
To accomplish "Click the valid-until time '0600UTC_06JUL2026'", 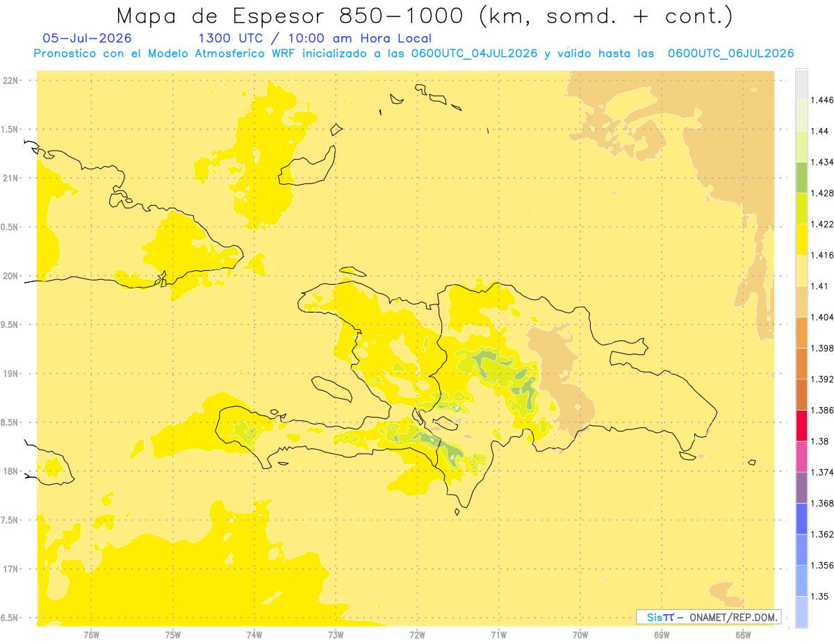I will point(730,53).
